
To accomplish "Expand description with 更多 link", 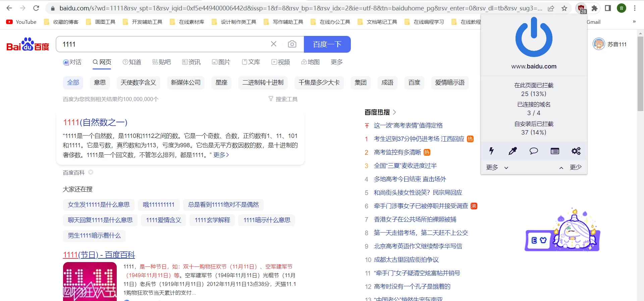I will 221,155.
